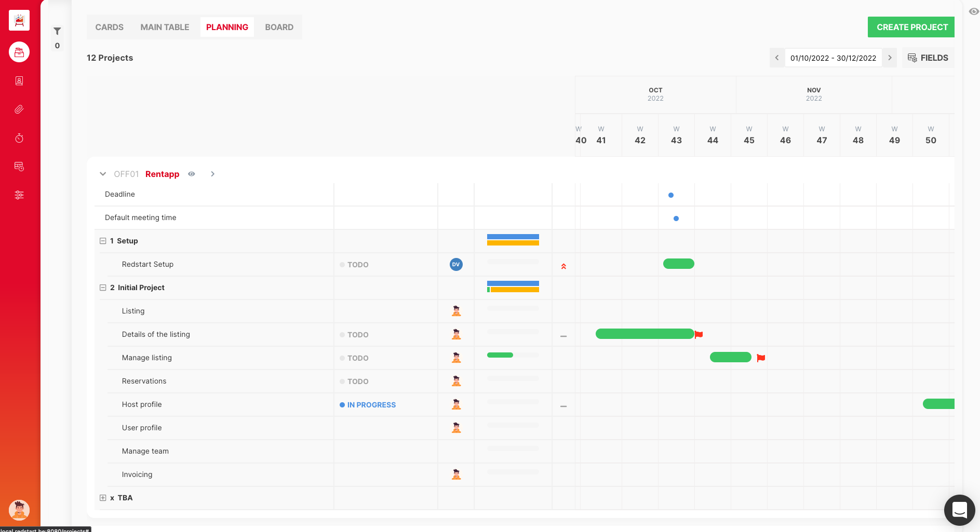Image resolution: width=980 pixels, height=532 pixels.
Task: Click the user avatar in sidebar
Action: [19, 510]
